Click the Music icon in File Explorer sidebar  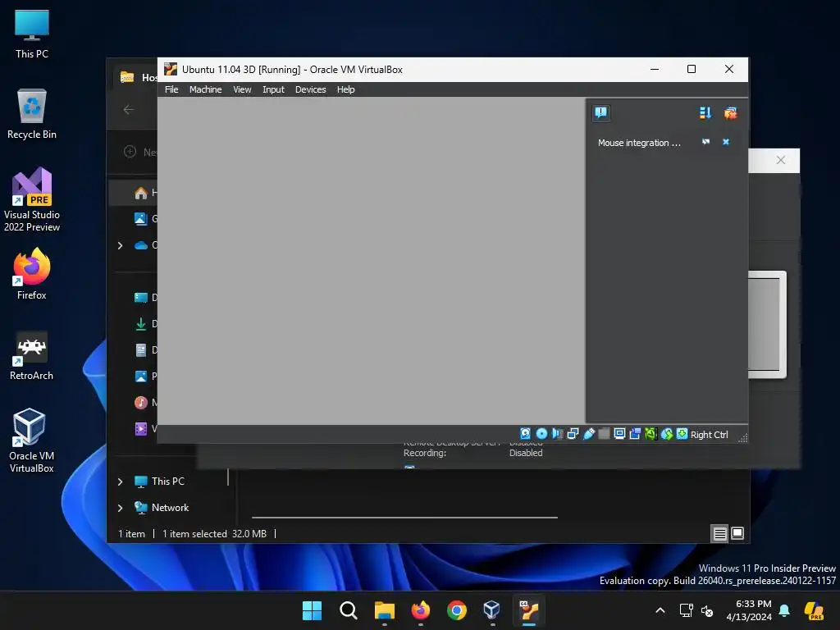pos(141,402)
